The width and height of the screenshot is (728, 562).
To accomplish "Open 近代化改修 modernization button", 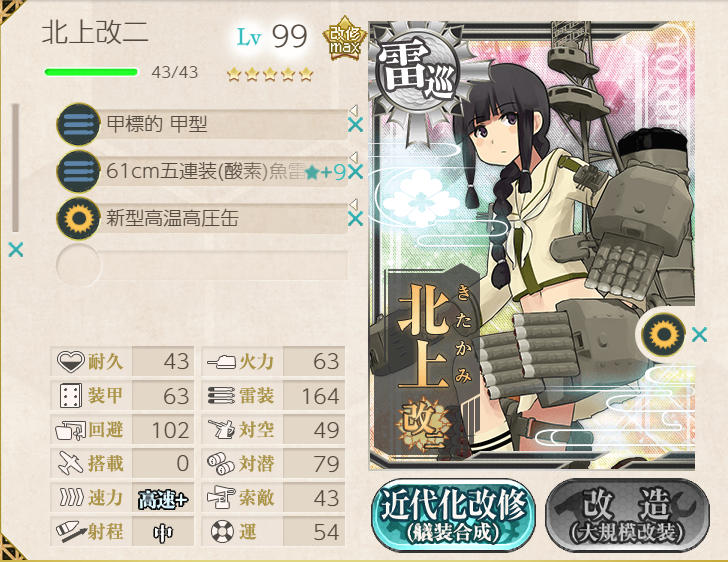I will point(454,516).
